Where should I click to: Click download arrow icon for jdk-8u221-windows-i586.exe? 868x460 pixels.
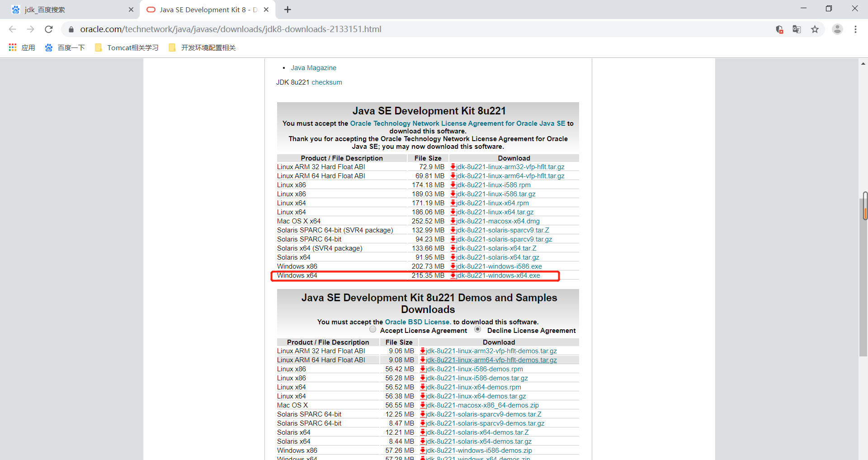pos(453,266)
